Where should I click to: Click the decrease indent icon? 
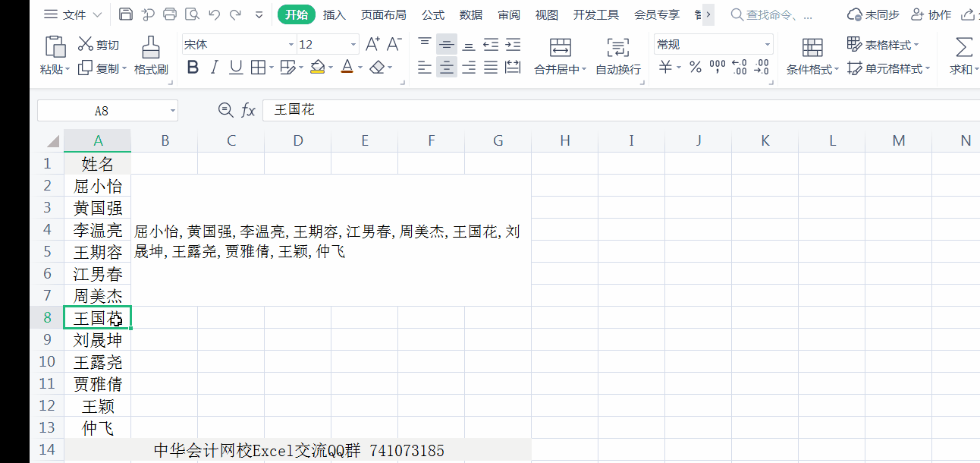(491, 45)
